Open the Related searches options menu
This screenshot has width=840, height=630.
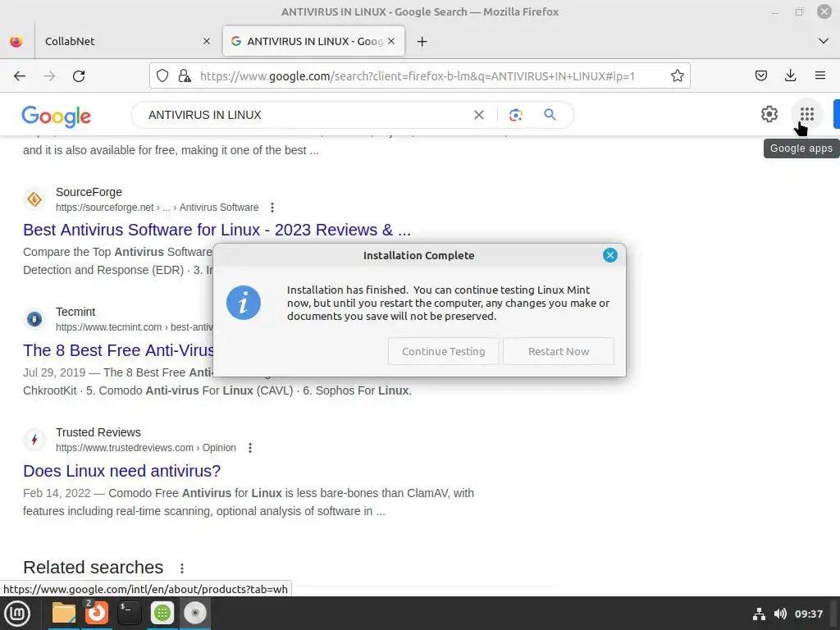[x=182, y=568]
